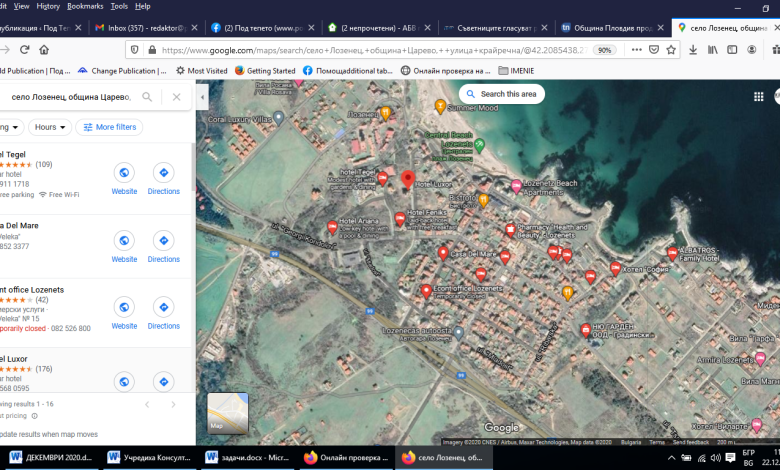Open Getting Started bookmark
The image size is (780, 470).
coord(265,71)
